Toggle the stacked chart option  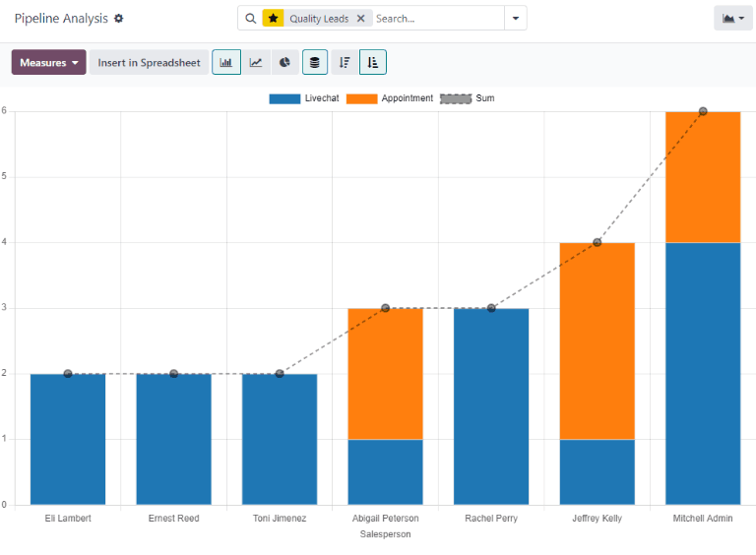tap(315, 63)
